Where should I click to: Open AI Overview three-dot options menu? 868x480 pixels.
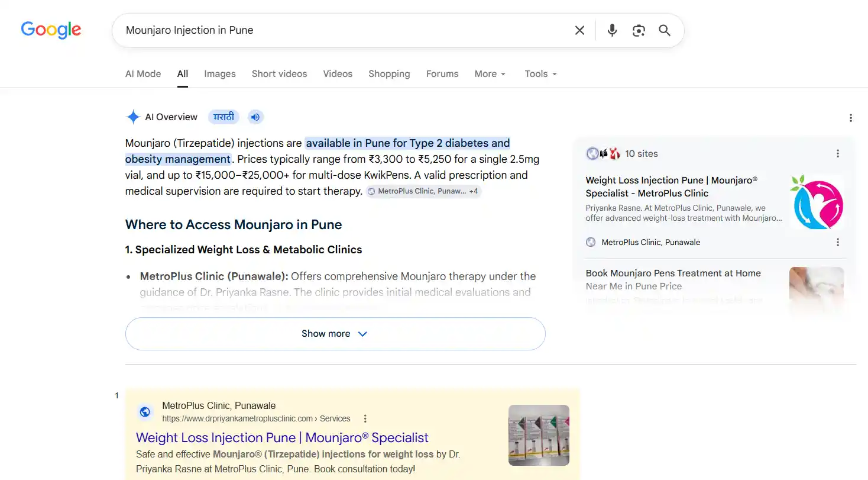click(x=850, y=118)
